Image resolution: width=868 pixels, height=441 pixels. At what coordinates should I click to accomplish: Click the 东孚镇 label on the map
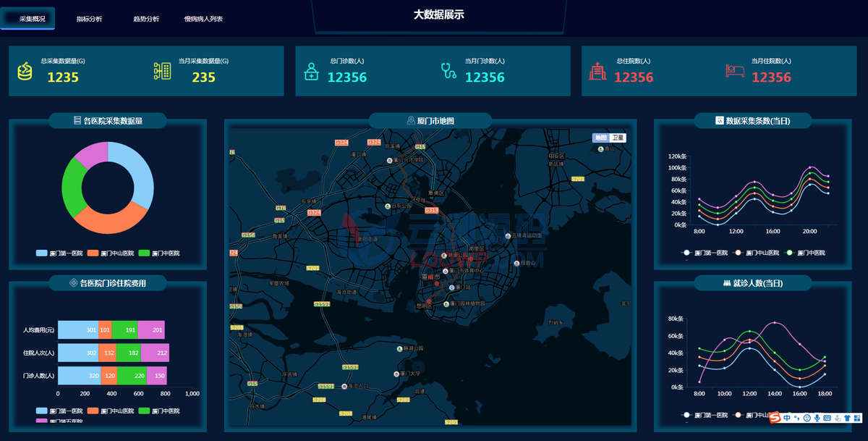310,201
